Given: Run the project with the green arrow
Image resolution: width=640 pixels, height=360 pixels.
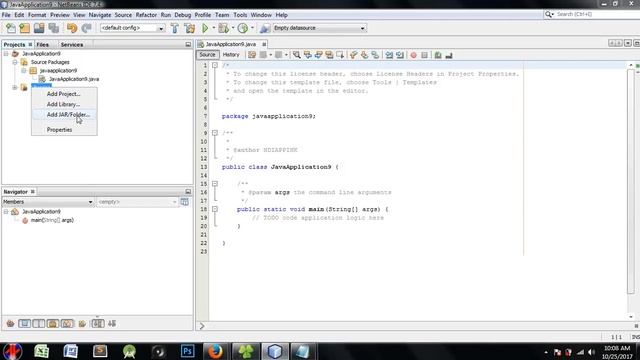Looking at the screenshot, I should pyautogui.click(x=205, y=28).
